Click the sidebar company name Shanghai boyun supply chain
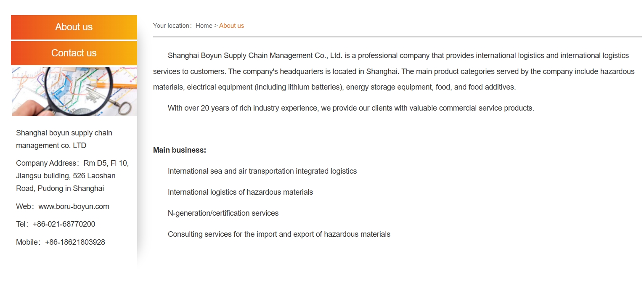Screen dimensions: 644x283 [64, 133]
